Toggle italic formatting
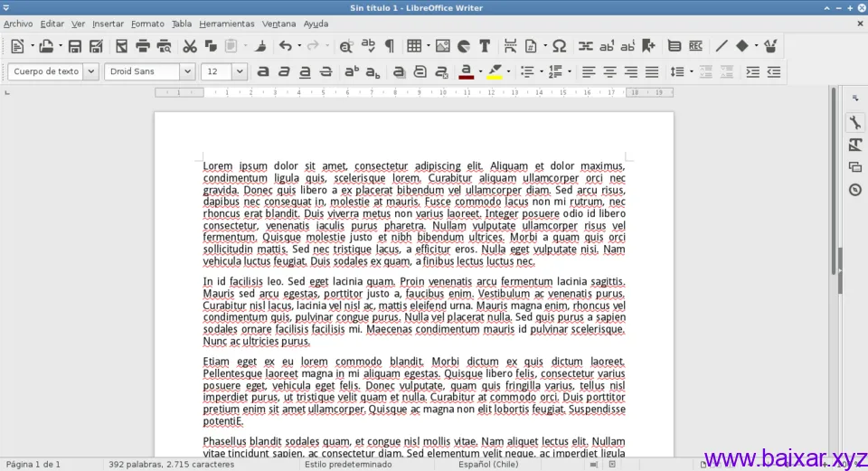Image resolution: width=868 pixels, height=471 pixels. pyautogui.click(x=284, y=72)
